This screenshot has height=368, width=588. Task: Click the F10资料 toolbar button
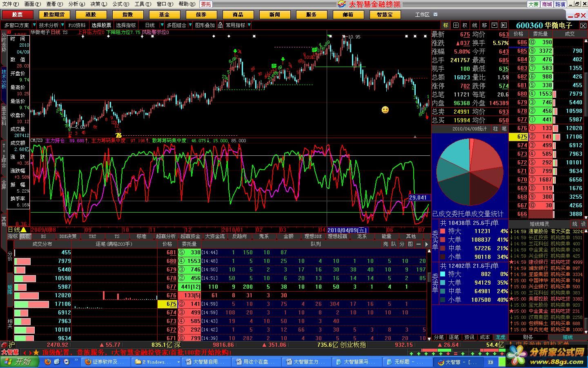[77, 25]
